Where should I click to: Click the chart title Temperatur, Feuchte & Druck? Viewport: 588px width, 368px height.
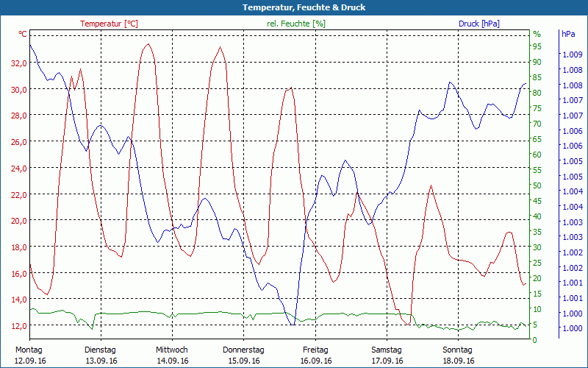294,7
